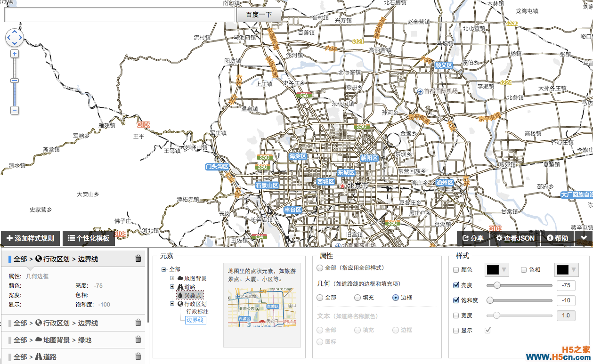Collapse the panel with the chevron button
Image resolution: width=593 pixels, height=364 pixels.
point(584,238)
